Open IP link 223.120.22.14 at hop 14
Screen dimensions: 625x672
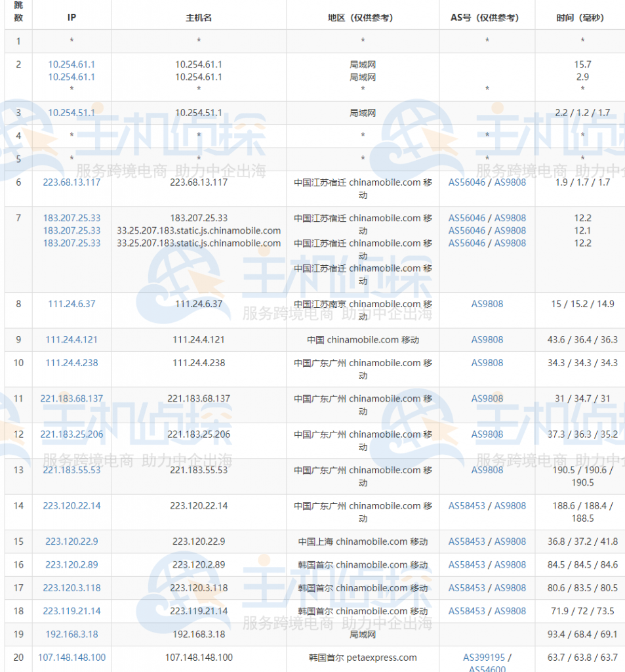tap(71, 506)
